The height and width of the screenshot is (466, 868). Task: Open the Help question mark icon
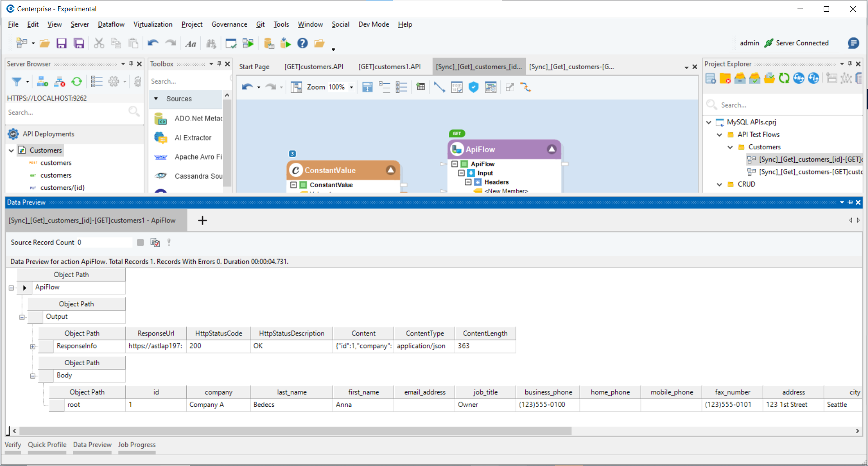pyautogui.click(x=302, y=43)
